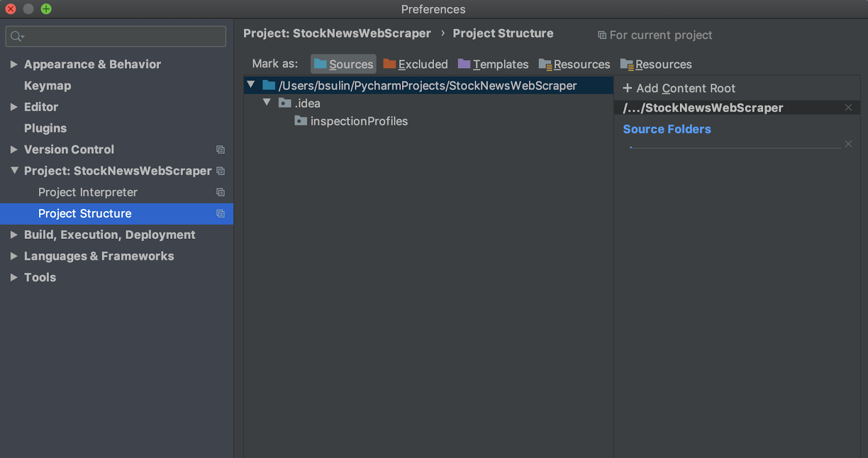This screenshot has width=868, height=458.
Task: Click the .idea folder icon
Action: pos(285,103)
